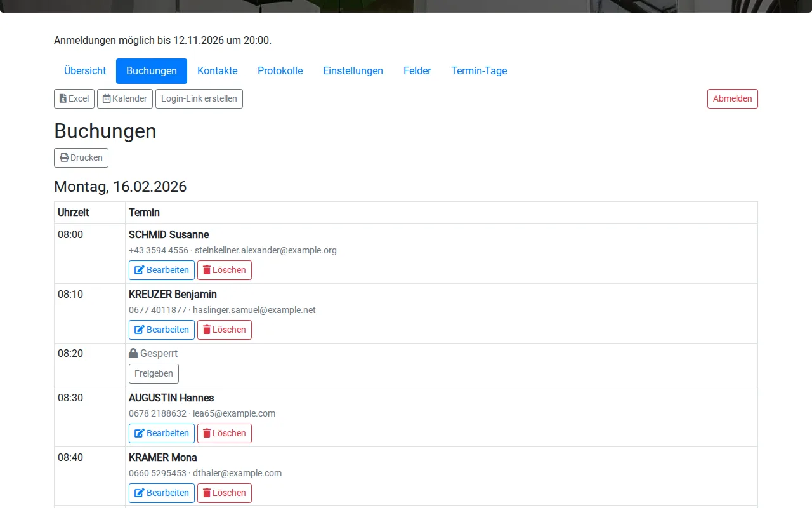
Task: Click the printer icon in Drucken button
Action: pyautogui.click(x=64, y=157)
